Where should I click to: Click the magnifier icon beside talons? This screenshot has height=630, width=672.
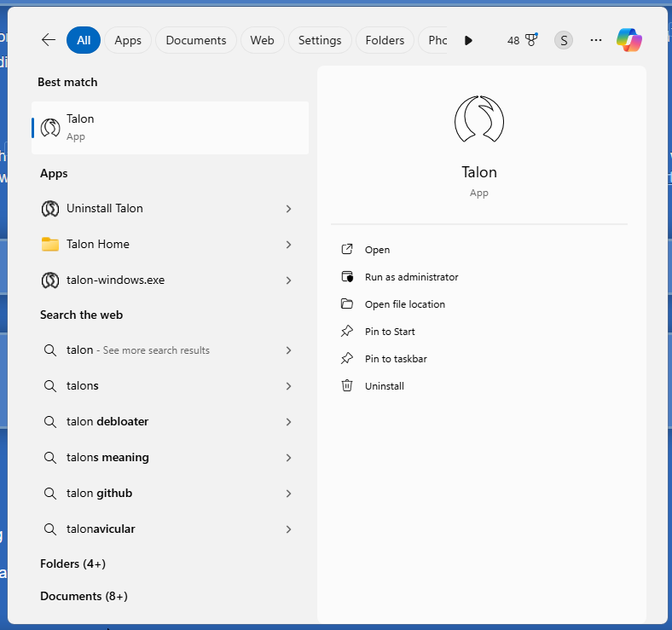[50, 386]
